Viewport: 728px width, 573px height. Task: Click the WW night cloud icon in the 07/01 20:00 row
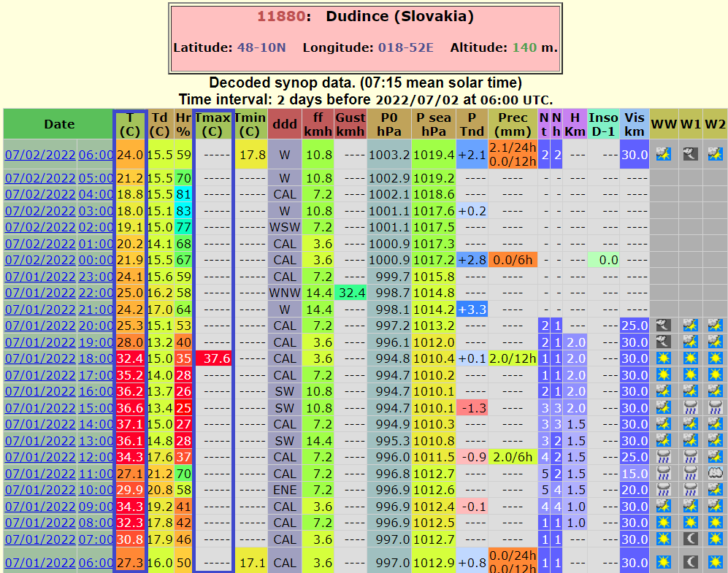(663, 326)
